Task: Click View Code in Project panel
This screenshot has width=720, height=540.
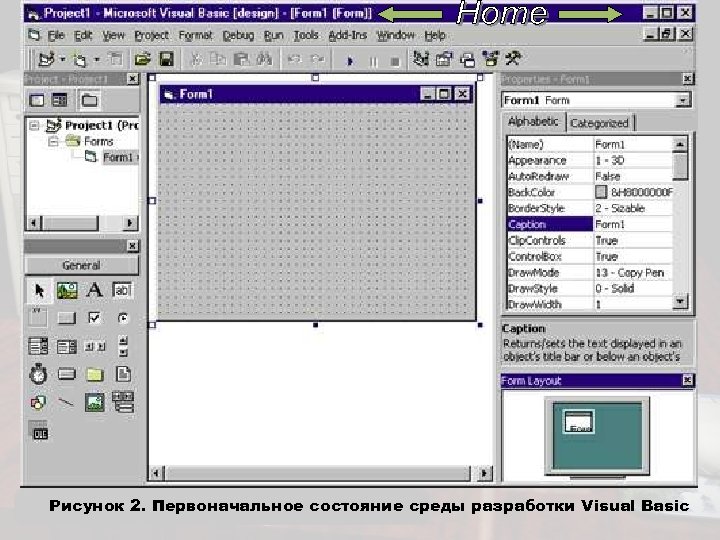Action: pyautogui.click(x=37, y=100)
